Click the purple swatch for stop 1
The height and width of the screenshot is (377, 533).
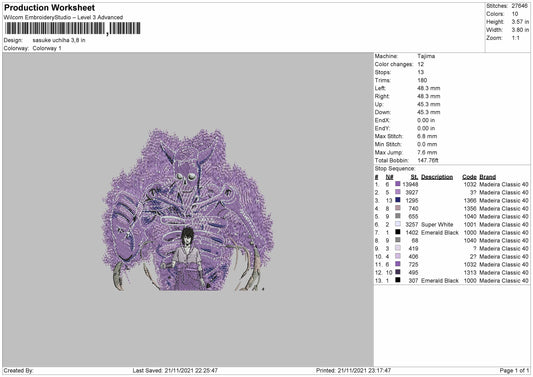tap(397, 184)
